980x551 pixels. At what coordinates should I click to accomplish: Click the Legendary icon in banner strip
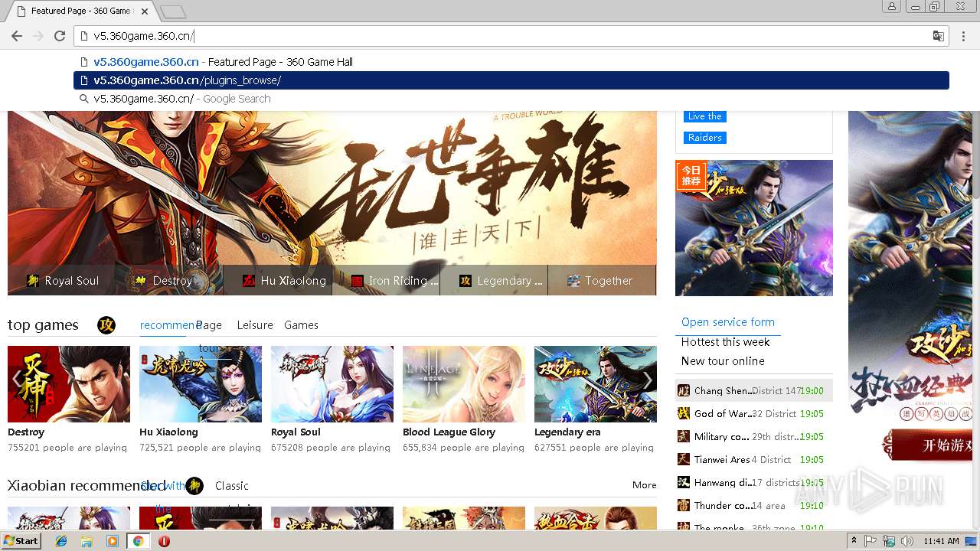pyautogui.click(x=465, y=281)
